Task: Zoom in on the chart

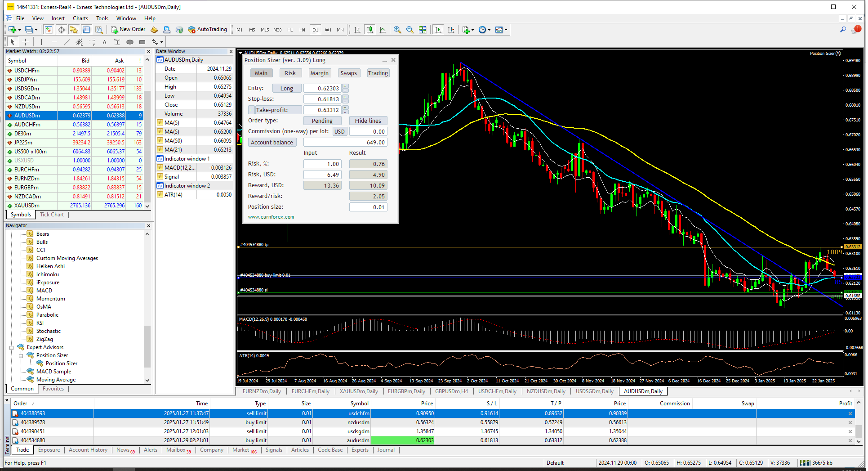Action: click(x=397, y=30)
